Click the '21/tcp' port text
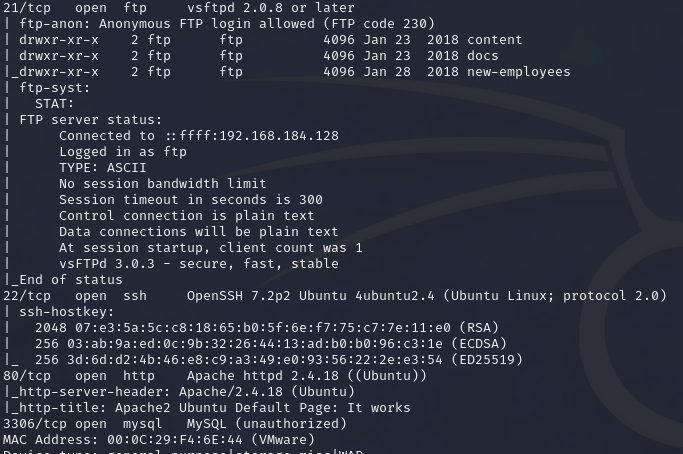 coord(27,8)
